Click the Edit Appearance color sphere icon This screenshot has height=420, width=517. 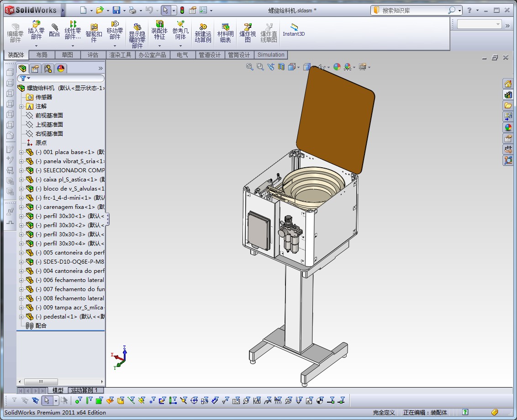coord(337,67)
